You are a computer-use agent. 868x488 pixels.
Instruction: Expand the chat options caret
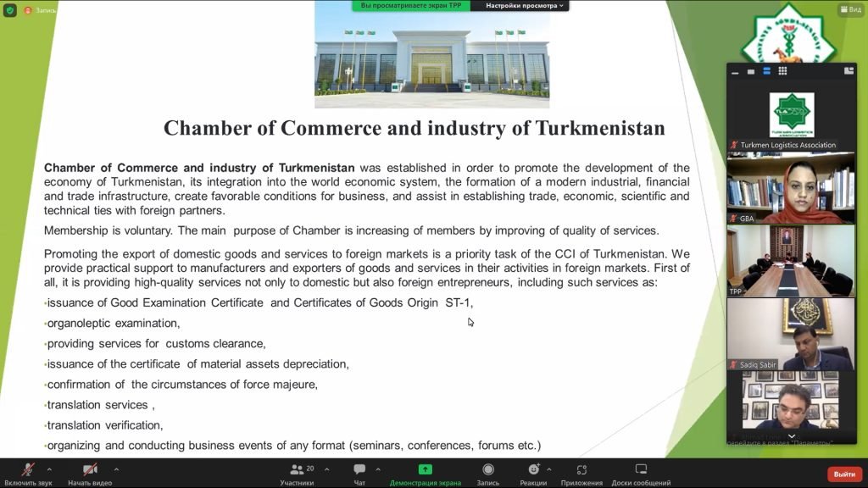point(378,469)
